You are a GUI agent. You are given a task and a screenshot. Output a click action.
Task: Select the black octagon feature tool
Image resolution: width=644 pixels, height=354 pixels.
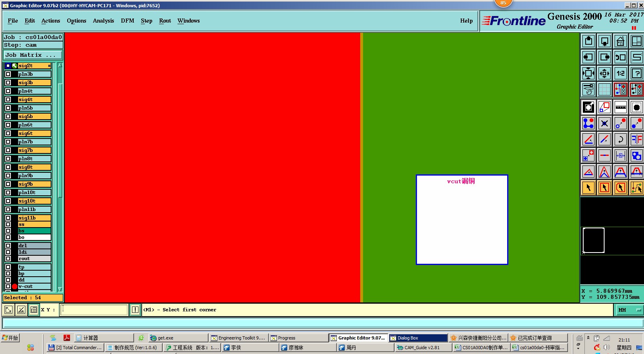click(x=637, y=107)
